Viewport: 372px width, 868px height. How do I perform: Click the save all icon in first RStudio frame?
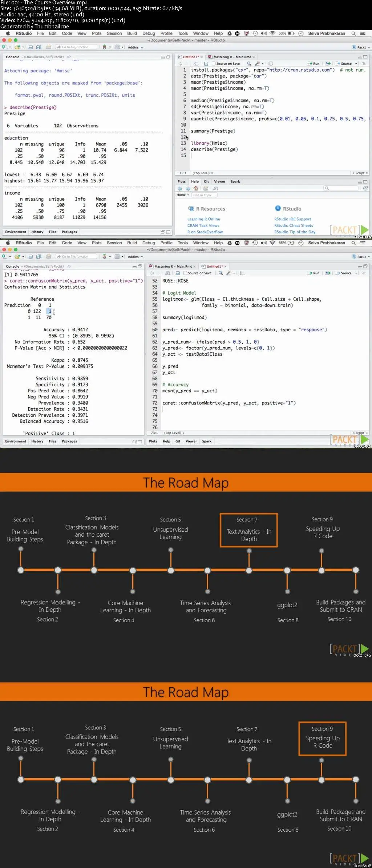pyautogui.click(x=39, y=47)
